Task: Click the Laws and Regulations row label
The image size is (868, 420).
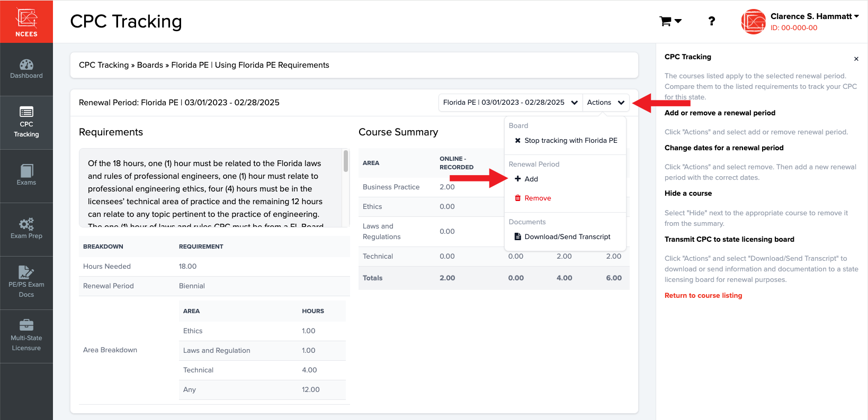Action: (381, 231)
